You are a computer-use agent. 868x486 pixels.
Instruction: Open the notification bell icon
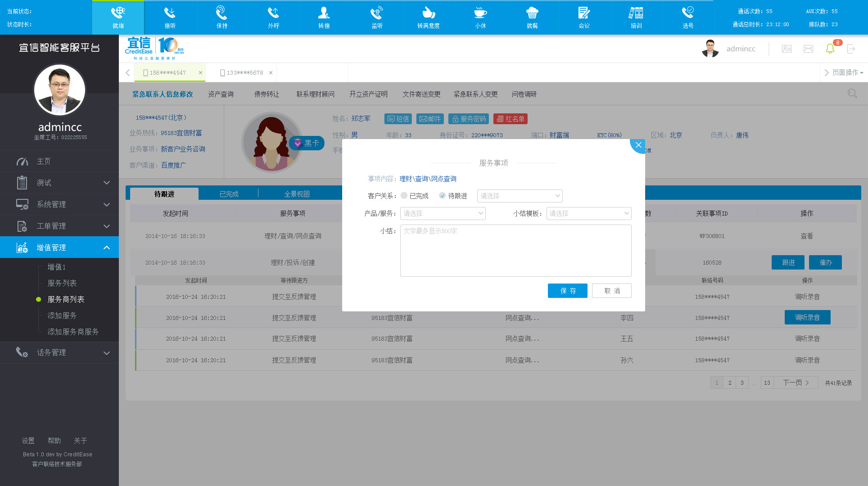point(830,49)
